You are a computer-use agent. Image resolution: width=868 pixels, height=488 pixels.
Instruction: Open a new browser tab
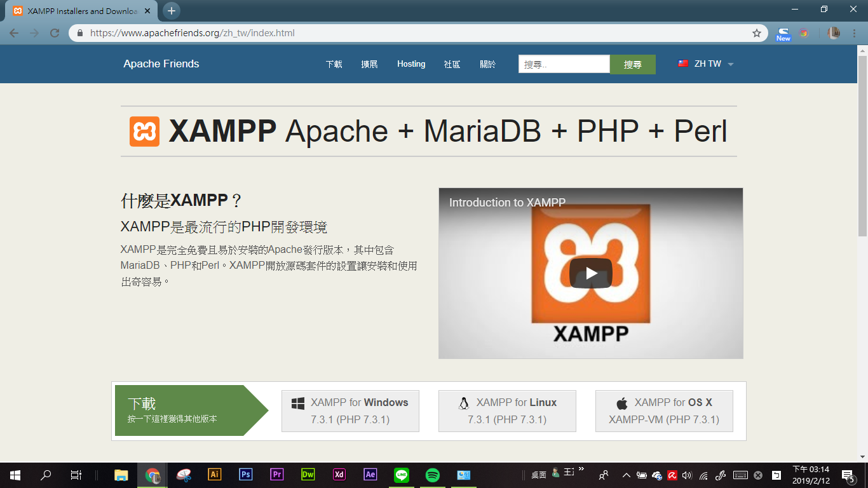tap(172, 11)
